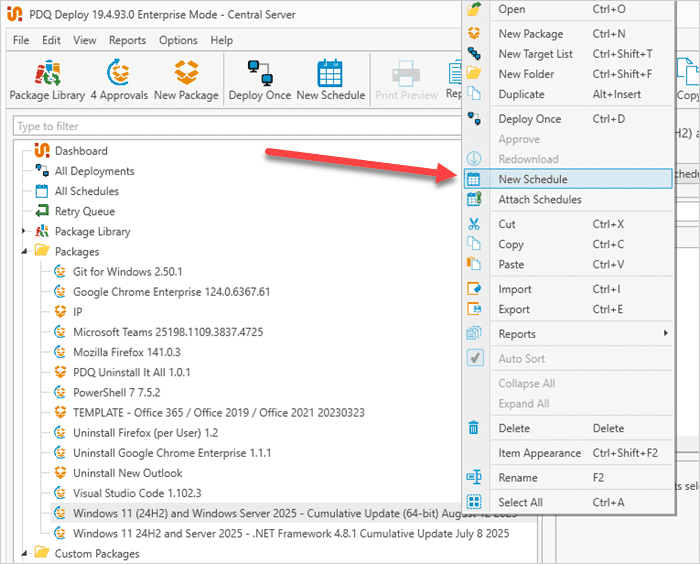Click the New Package toolbar icon
Image resolution: width=700 pixels, height=564 pixels.
186,73
